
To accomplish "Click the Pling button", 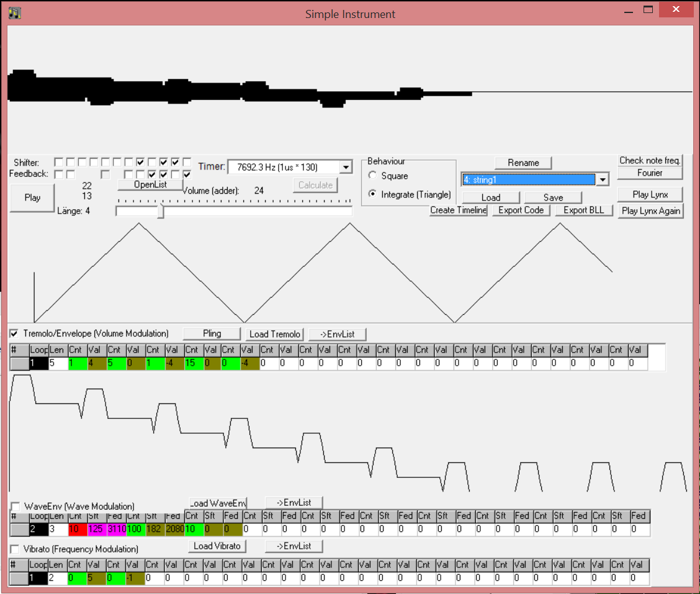I will 212,334.
